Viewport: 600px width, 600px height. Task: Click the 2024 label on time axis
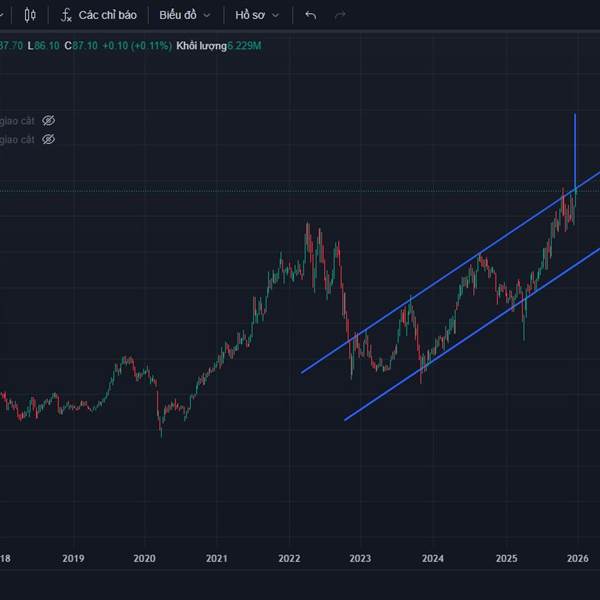(x=433, y=558)
